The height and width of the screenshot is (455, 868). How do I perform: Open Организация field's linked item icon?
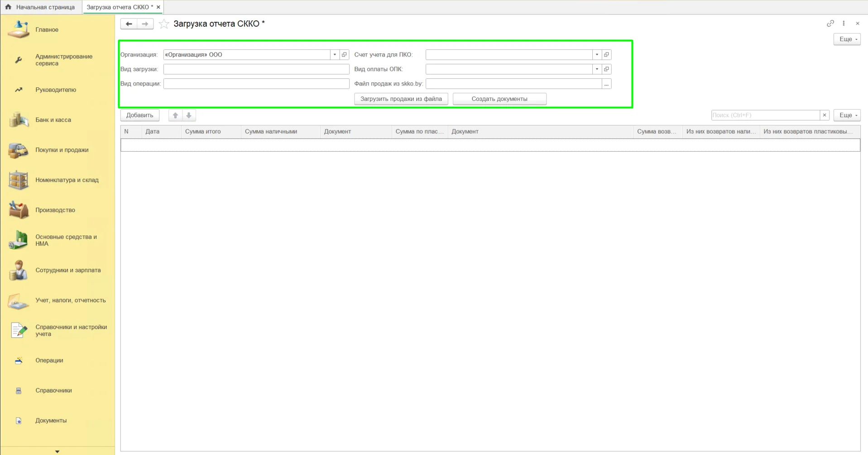click(x=345, y=54)
